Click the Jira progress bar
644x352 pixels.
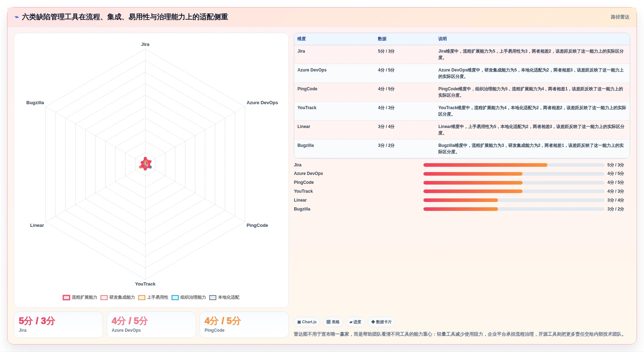click(514, 165)
